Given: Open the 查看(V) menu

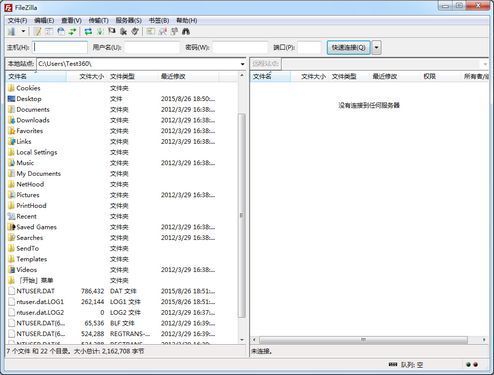Looking at the screenshot, I should tap(71, 20).
